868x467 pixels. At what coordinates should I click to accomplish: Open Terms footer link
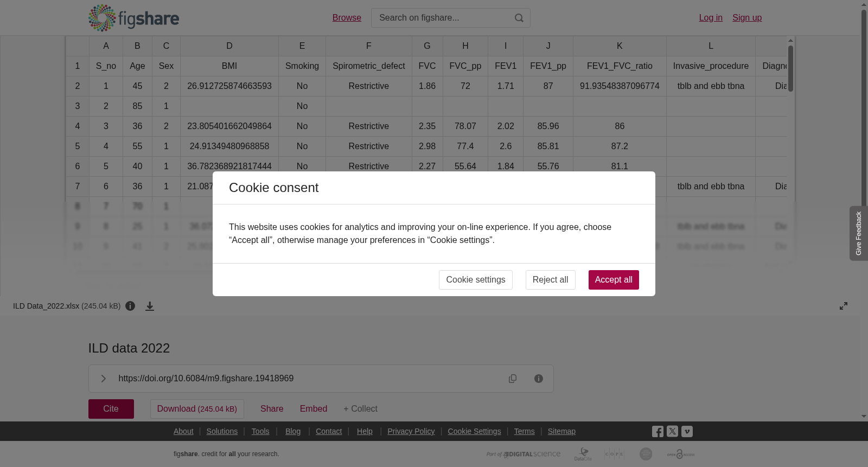click(x=524, y=431)
